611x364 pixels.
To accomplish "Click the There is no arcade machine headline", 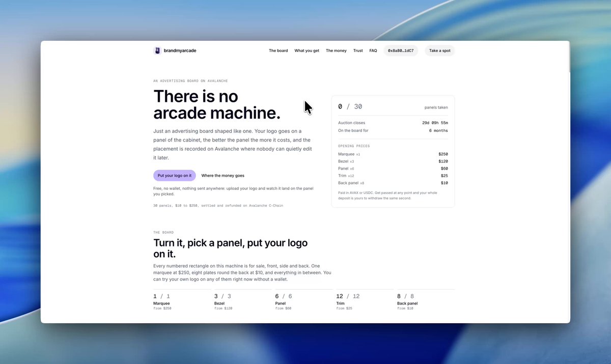I will click(x=217, y=104).
